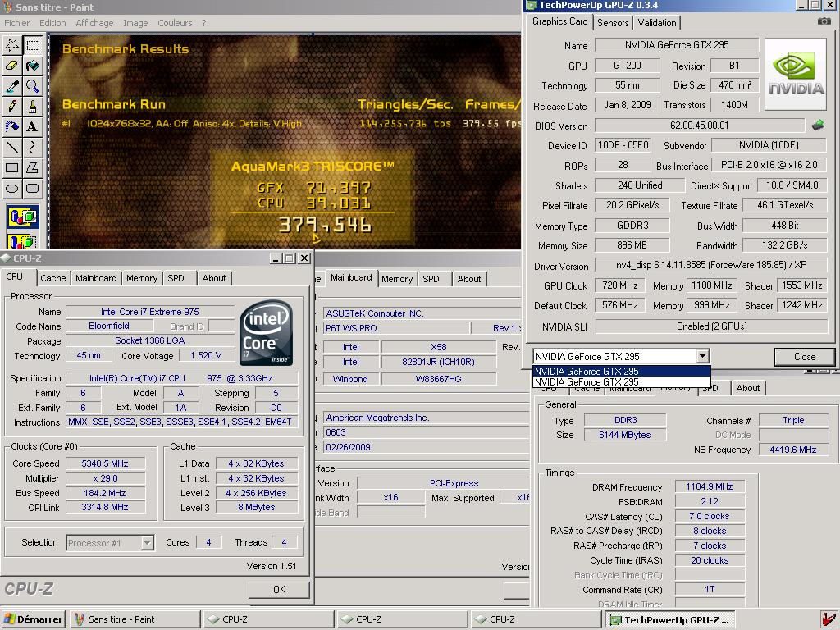The image size is (840, 630).
Task: Click the OK button in CPU-Z
Action: click(x=279, y=589)
